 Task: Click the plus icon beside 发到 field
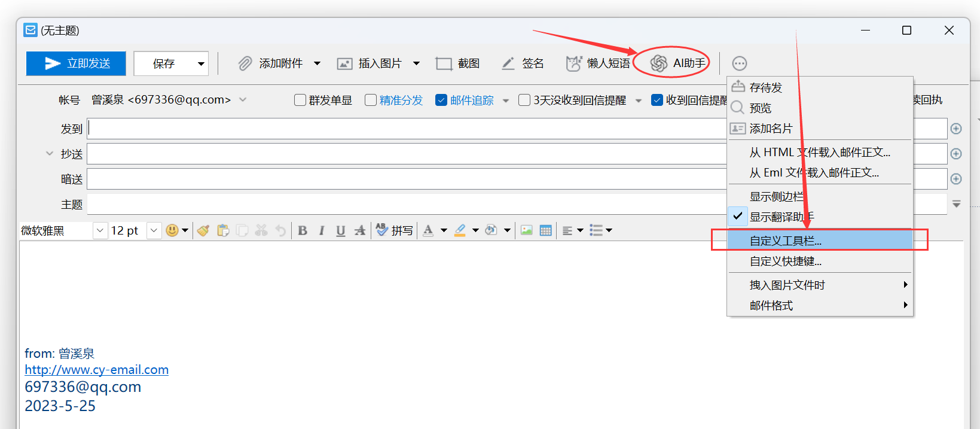pos(956,129)
